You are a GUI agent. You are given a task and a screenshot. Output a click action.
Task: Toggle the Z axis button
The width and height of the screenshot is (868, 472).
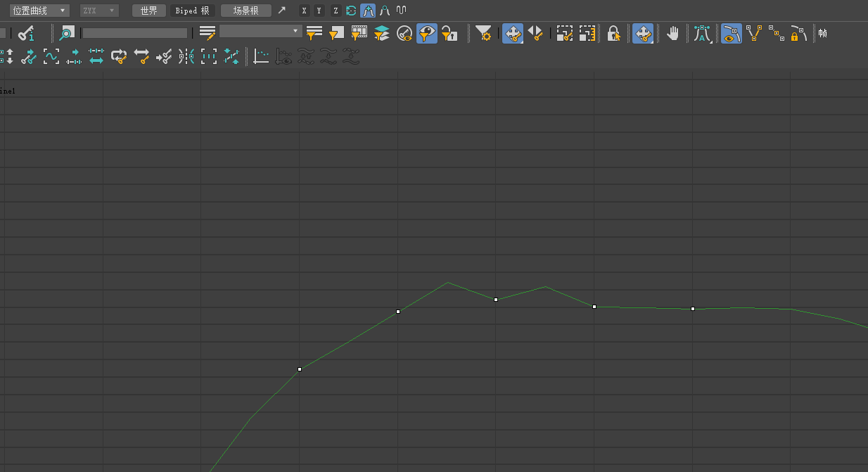click(x=336, y=11)
